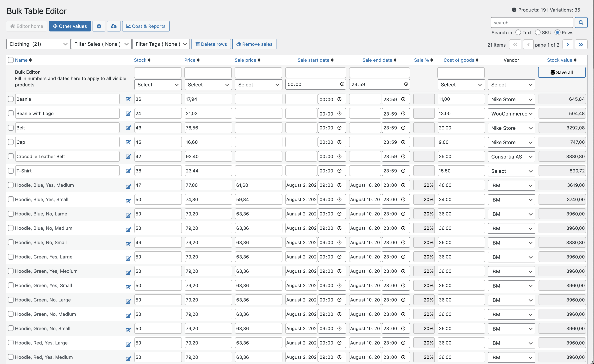
Task: Sort products by the Price column
Action: (x=192, y=60)
